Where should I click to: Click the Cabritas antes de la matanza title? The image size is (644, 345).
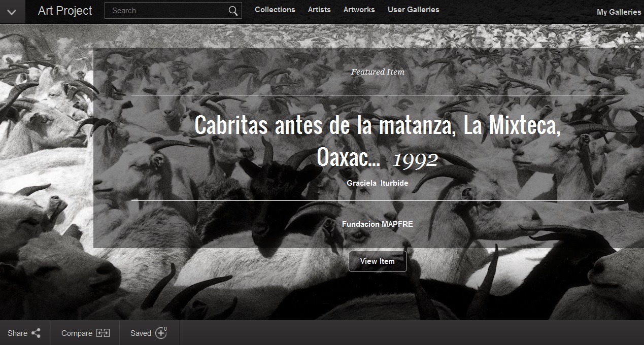(377, 126)
